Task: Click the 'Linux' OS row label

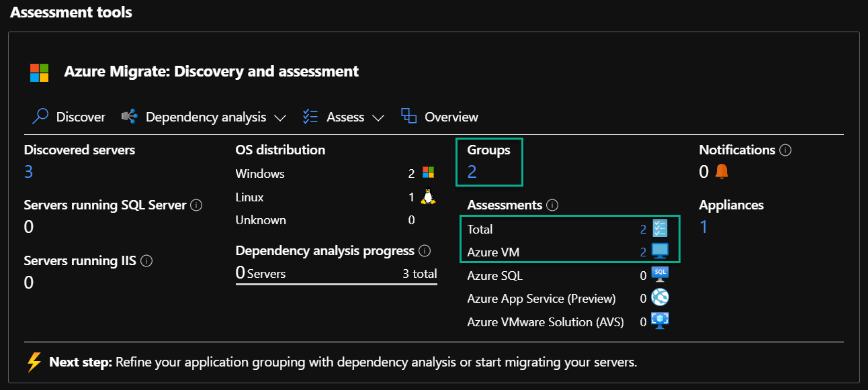Action: [x=250, y=197]
